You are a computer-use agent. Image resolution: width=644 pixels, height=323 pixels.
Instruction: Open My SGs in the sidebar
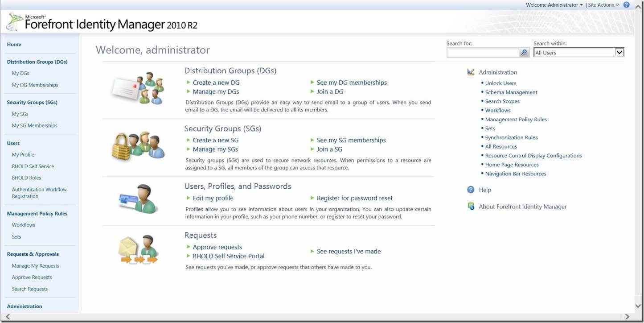pyautogui.click(x=20, y=114)
